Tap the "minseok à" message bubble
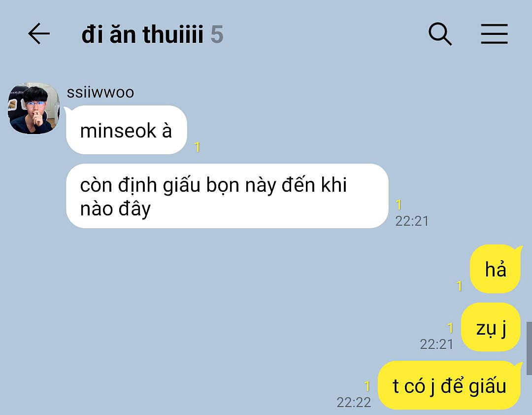 pyautogui.click(x=127, y=130)
